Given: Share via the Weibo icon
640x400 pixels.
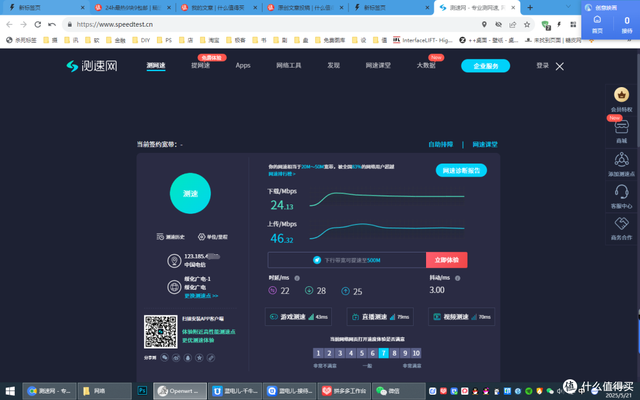Looking at the screenshot, I should 176,358.
